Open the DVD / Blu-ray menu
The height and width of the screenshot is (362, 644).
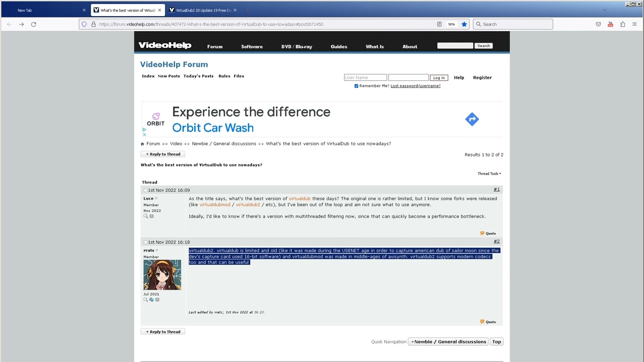click(297, 47)
